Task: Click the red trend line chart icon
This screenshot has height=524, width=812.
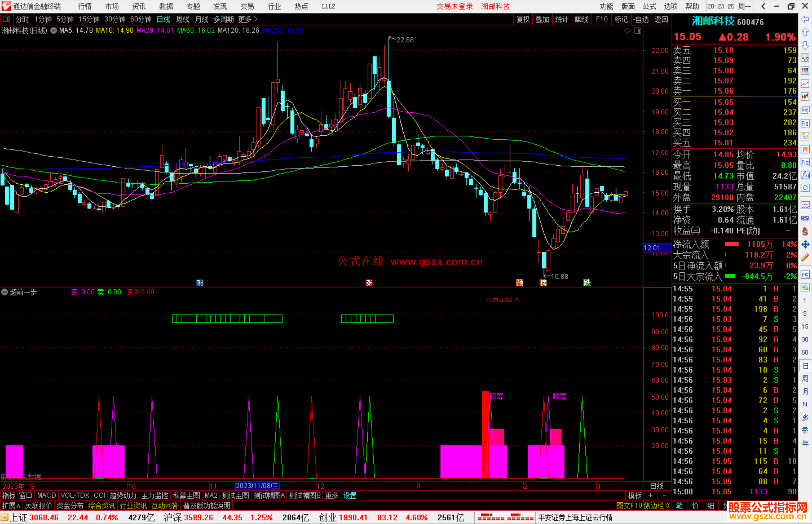Action: coord(805,84)
